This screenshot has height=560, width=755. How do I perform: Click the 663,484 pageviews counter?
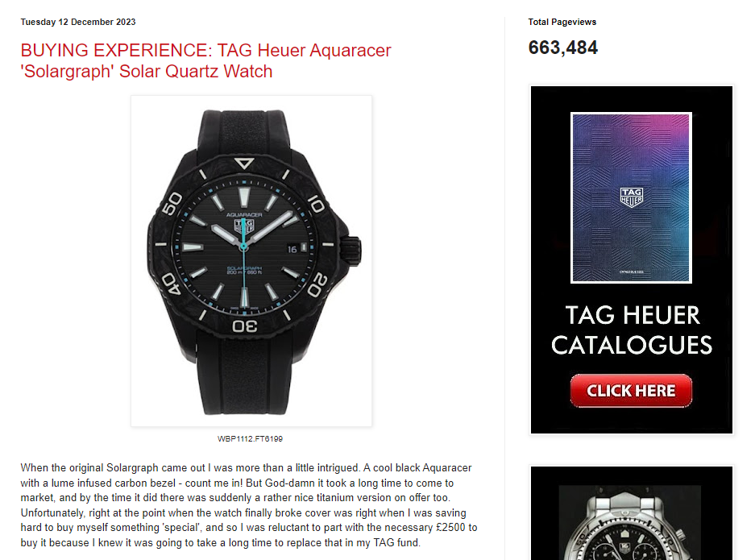(563, 48)
